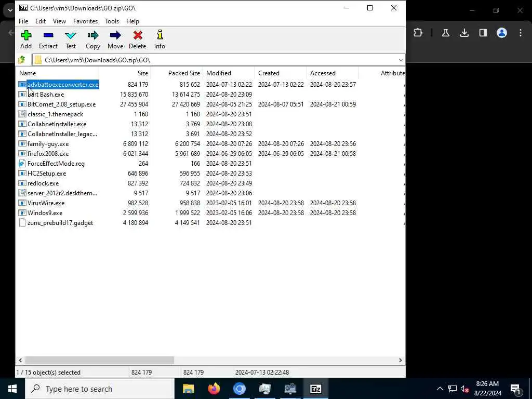Click the 7z icon in title bar
This screenshot has width=532, height=399.
tap(23, 8)
